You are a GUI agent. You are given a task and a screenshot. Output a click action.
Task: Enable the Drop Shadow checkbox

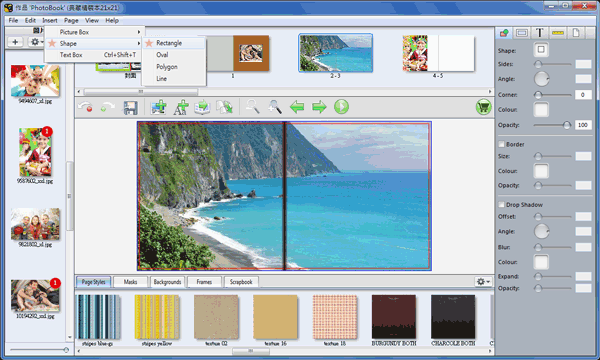click(501, 205)
